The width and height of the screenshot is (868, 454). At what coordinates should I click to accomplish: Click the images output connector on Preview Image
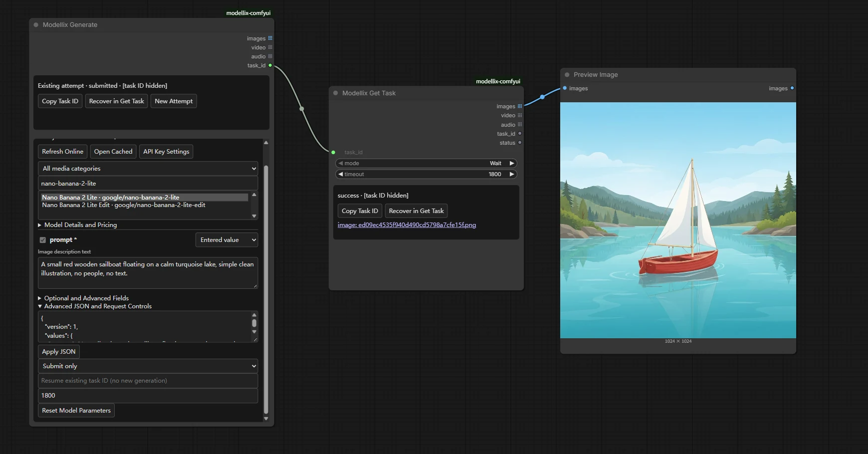click(x=792, y=88)
